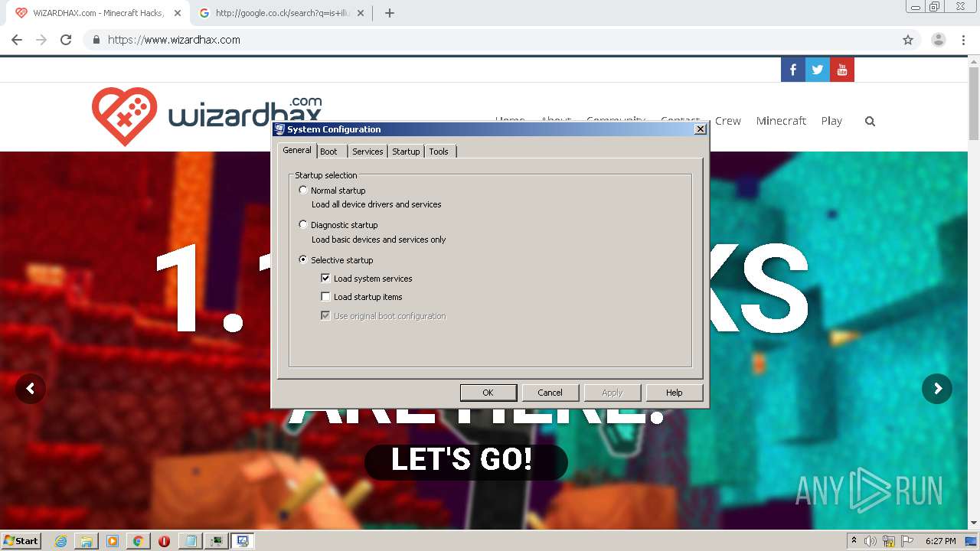Cancel the System Configuration dialog
This screenshot has width=980, height=551.
(x=550, y=393)
